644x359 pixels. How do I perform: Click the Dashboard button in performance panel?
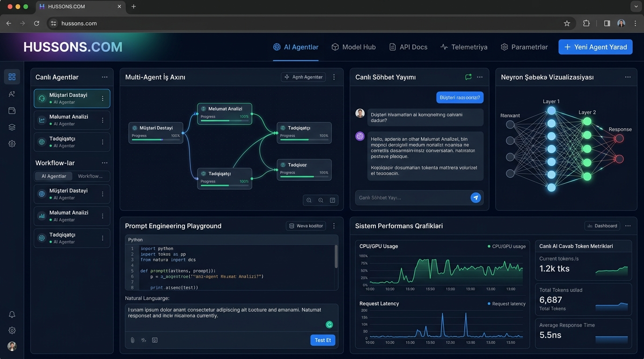pyautogui.click(x=602, y=226)
